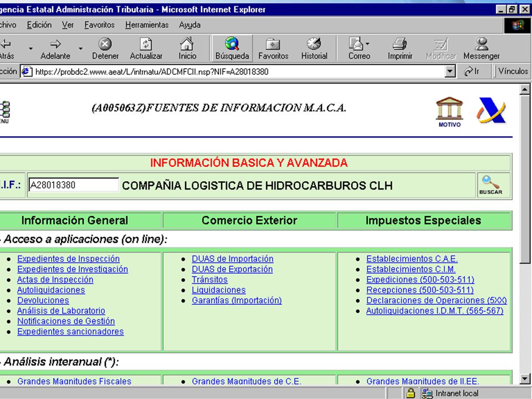The height and width of the screenshot is (399, 532).
Task: Open Grandes Magnitudes Fiscales link
Action: (x=74, y=381)
